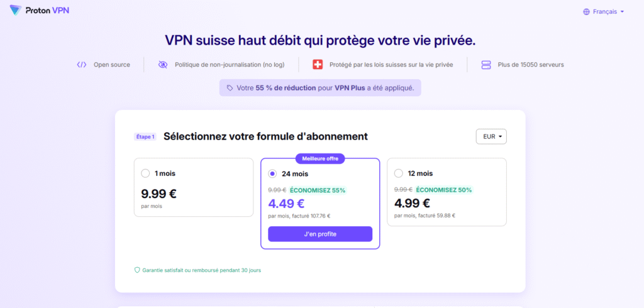This screenshot has width=644, height=308.
Task: Click the J'en profite button
Action: click(320, 234)
